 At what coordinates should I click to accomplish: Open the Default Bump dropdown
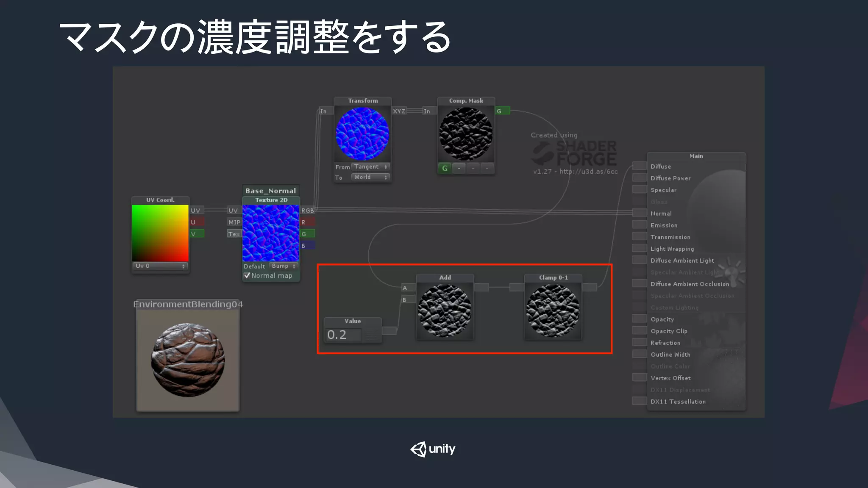click(x=283, y=266)
